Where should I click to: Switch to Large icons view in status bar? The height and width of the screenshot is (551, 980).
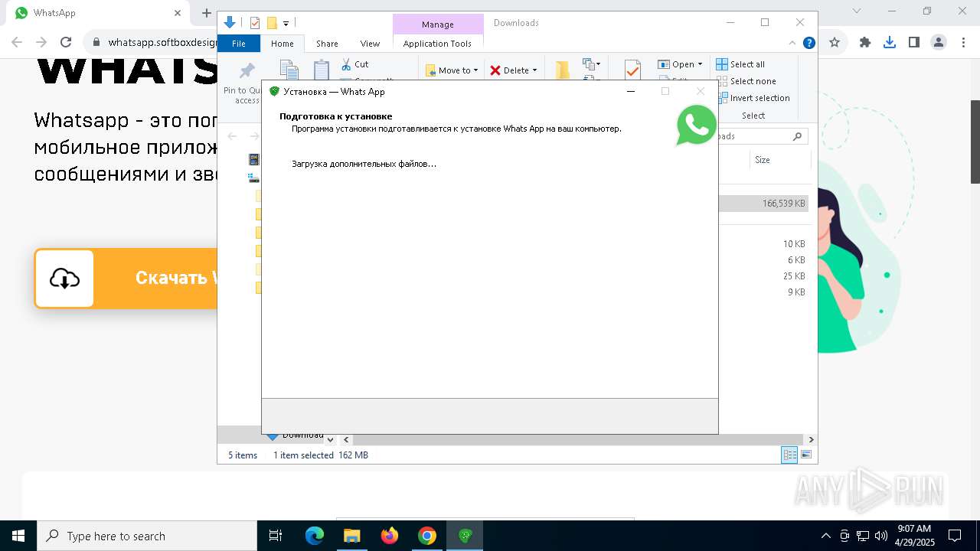click(x=806, y=455)
